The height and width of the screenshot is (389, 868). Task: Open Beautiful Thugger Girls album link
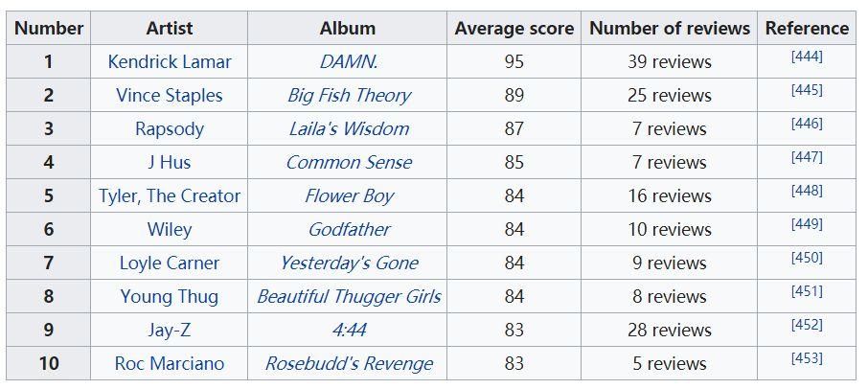pos(348,297)
